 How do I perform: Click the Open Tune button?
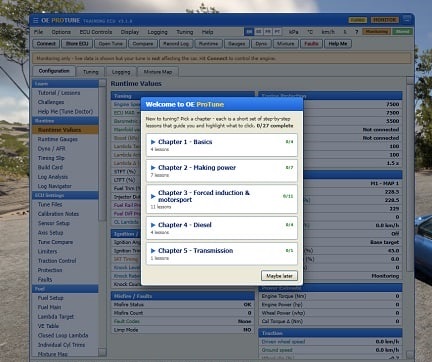click(111, 44)
